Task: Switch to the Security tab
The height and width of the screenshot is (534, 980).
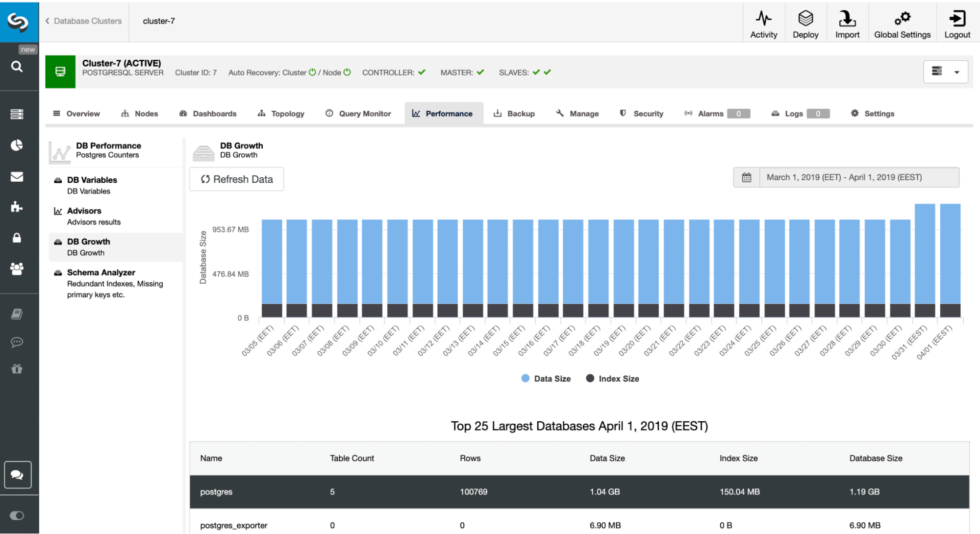Action: (641, 113)
